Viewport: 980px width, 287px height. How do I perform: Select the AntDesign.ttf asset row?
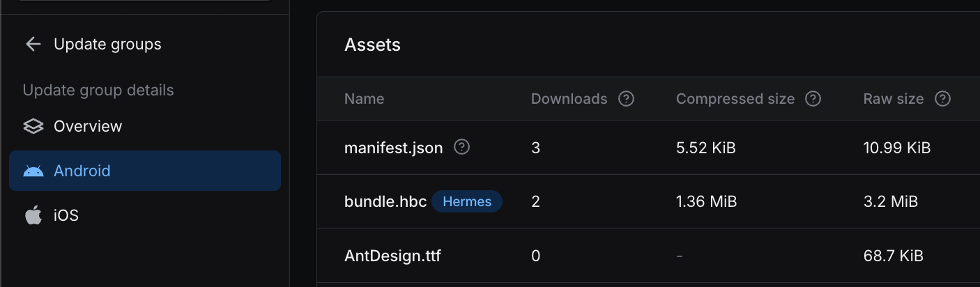(x=392, y=256)
